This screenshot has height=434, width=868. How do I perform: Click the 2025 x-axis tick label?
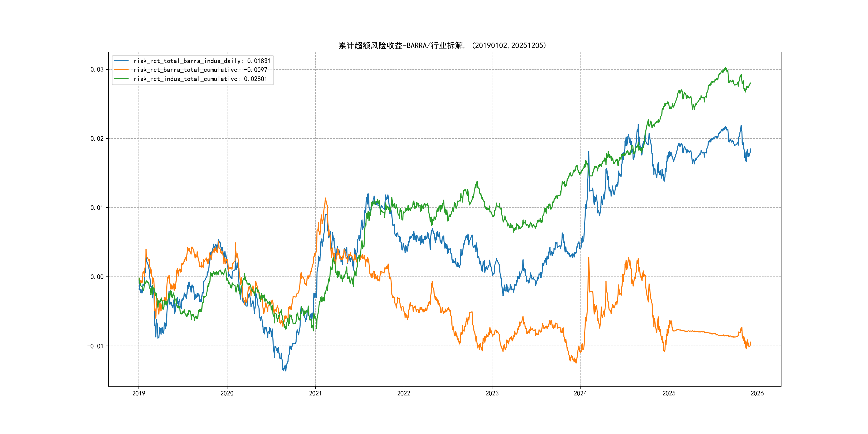(x=669, y=393)
